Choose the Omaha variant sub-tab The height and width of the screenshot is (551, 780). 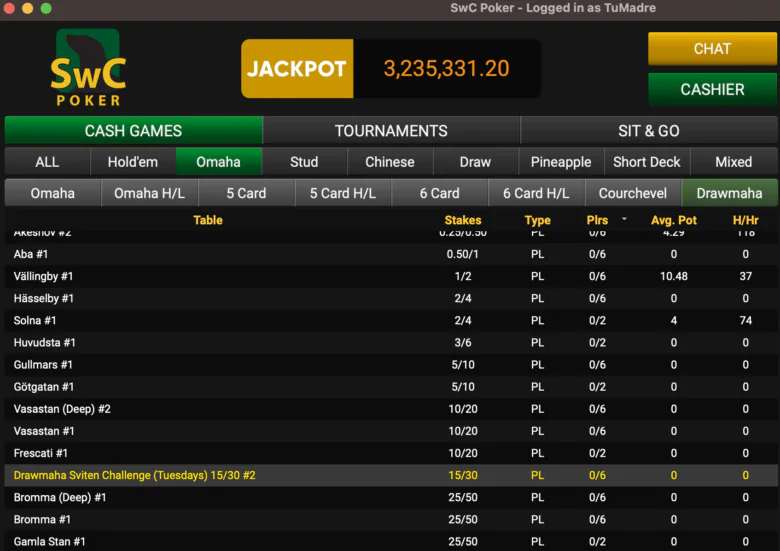pos(53,193)
